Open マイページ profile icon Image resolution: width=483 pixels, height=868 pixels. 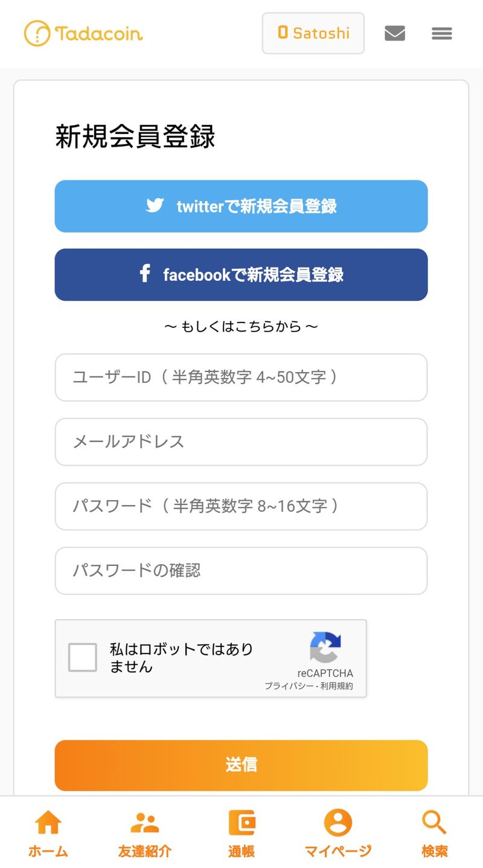click(337, 823)
